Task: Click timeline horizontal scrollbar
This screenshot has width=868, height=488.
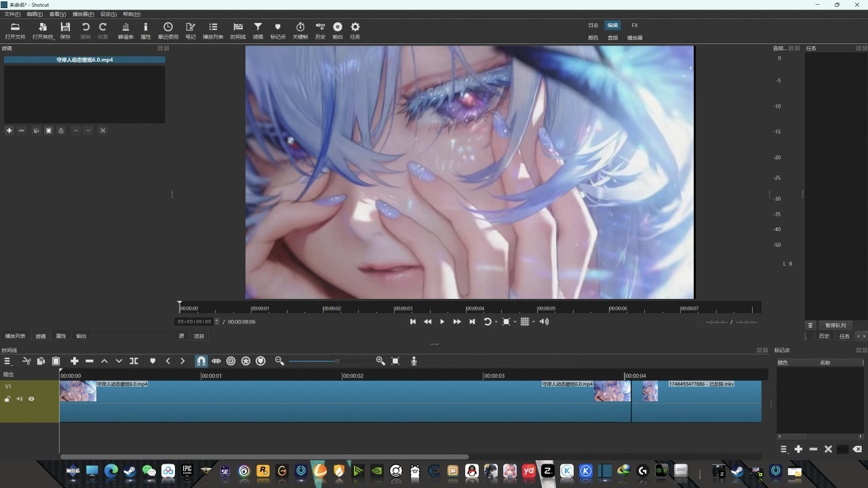Action: click(264, 457)
